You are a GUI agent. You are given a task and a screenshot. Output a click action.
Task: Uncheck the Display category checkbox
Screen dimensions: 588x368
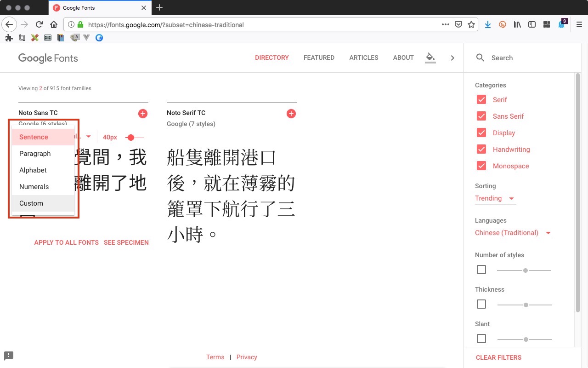[481, 132]
